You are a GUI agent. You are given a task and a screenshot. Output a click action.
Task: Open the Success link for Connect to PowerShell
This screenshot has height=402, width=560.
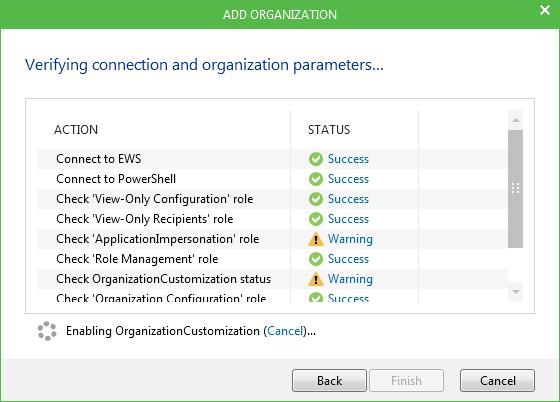[348, 179]
